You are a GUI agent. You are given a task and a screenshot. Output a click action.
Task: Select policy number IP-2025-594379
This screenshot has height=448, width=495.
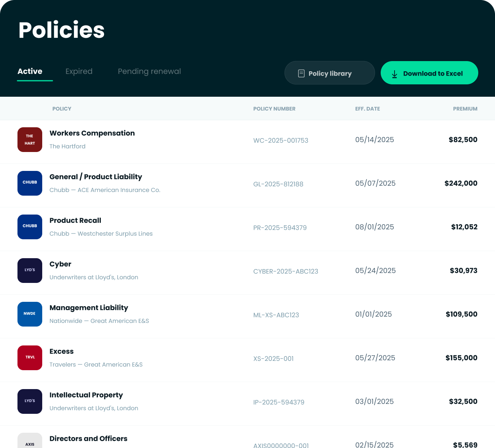click(279, 402)
